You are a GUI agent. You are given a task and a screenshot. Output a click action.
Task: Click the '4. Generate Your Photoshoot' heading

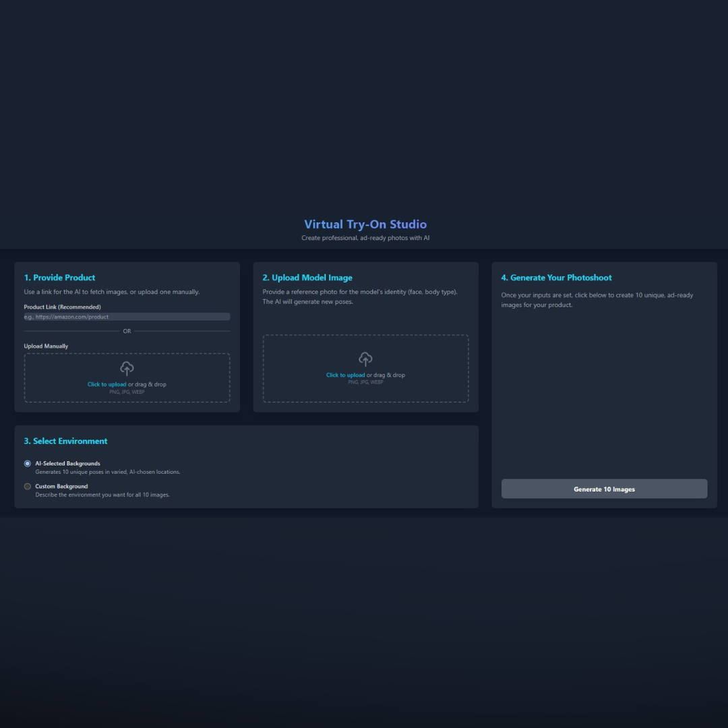556,278
